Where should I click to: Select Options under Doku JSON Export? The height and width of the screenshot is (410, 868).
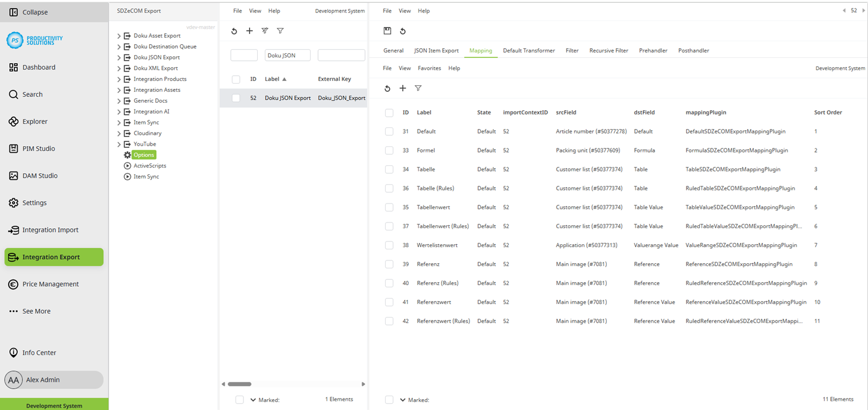point(142,154)
